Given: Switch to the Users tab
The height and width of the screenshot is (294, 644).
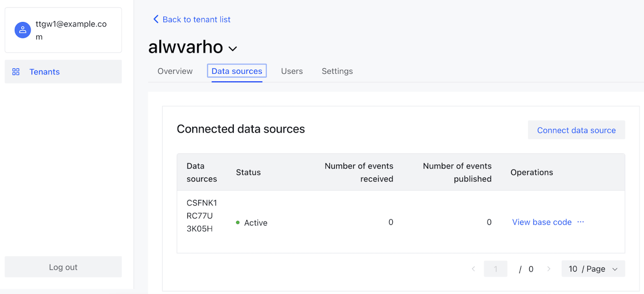Looking at the screenshot, I should (292, 71).
